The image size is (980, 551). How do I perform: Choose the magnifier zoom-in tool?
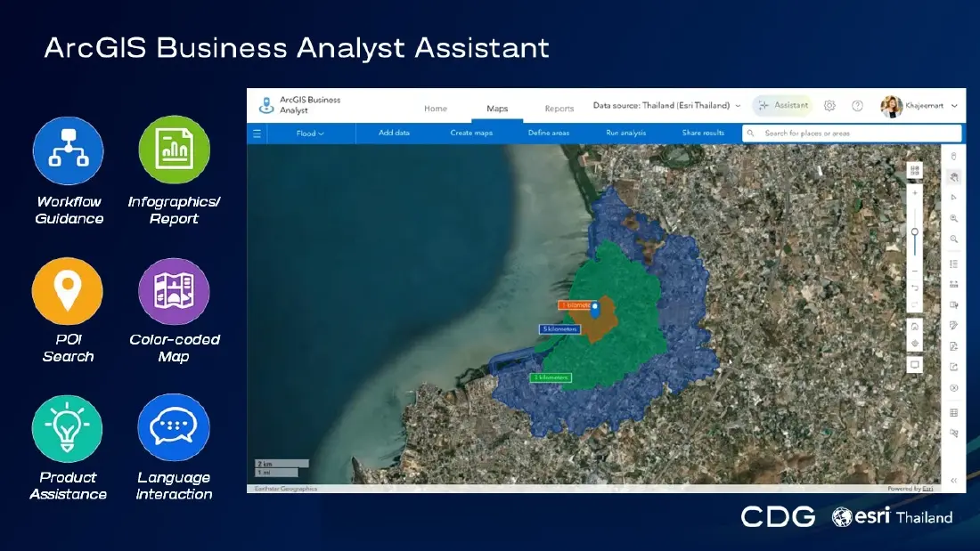[x=954, y=219]
